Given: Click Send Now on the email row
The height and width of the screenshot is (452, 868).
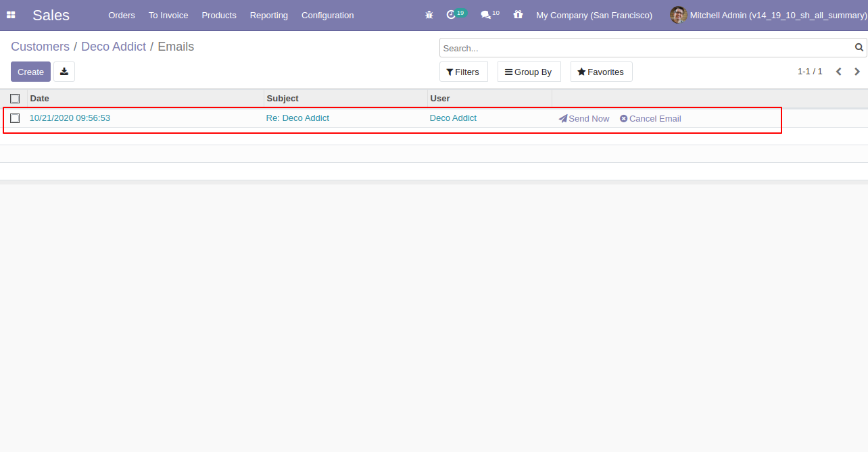Looking at the screenshot, I should point(584,118).
